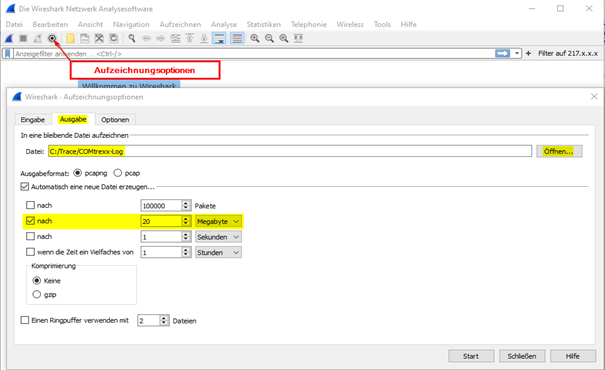Click the display filter bookmark icon
Image resolution: width=605 pixels, height=370 pixels.
(7, 54)
